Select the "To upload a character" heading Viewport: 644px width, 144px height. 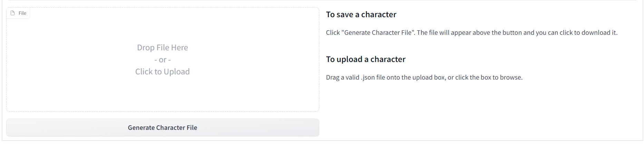click(365, 59)
